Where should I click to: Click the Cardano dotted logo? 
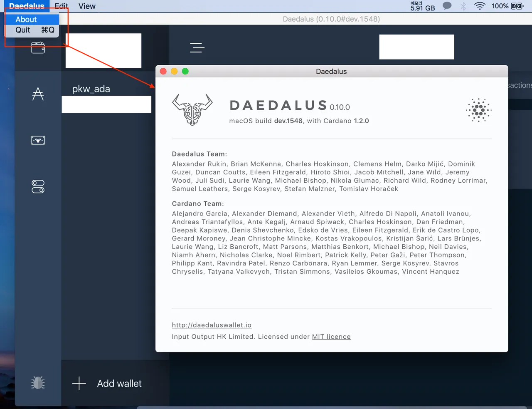(x=479, y=110)
